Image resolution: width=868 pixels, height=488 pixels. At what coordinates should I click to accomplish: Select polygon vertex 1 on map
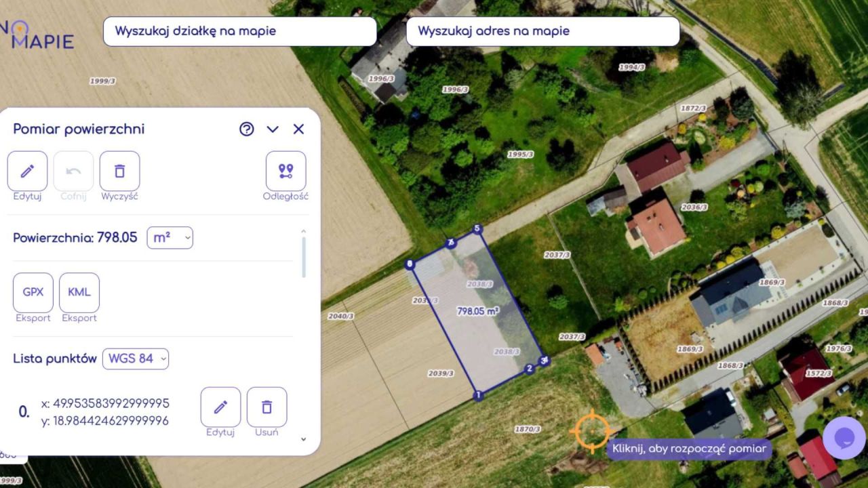point(478,395)
